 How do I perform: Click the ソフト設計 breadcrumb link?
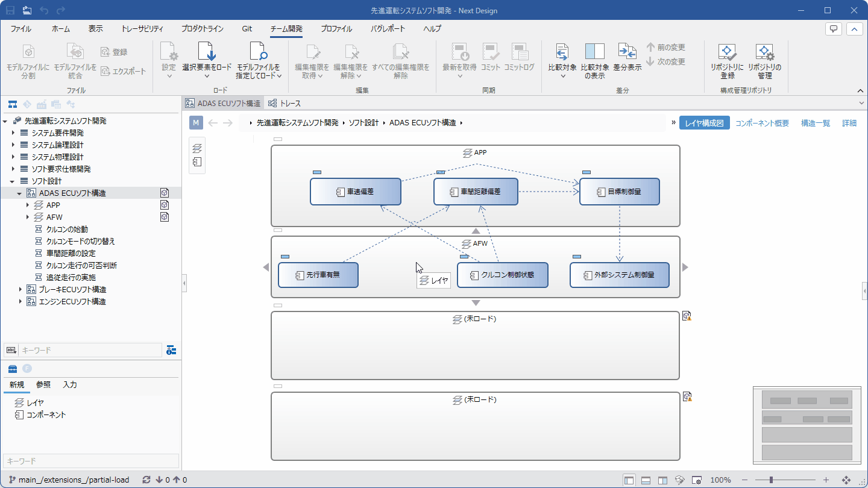(363, 123)
